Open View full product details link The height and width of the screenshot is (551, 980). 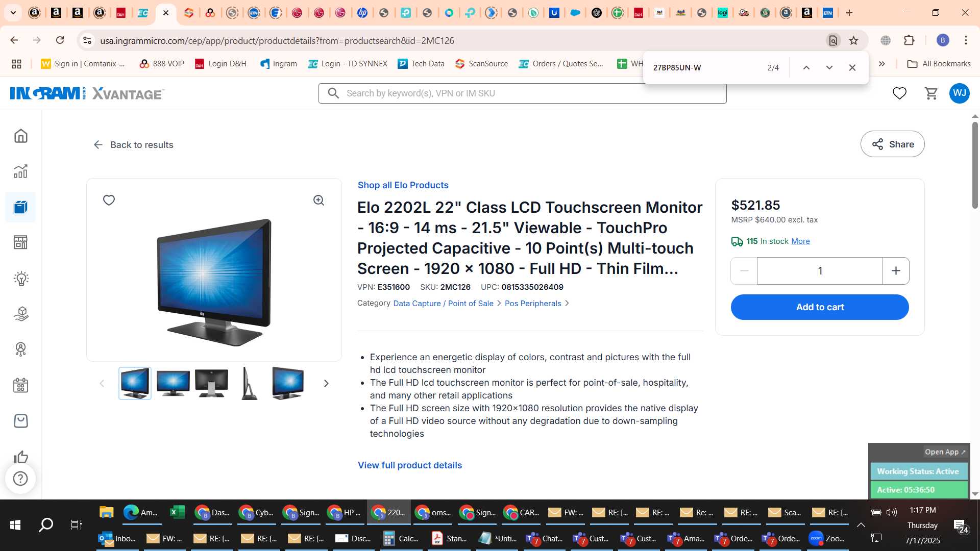(410, 465)
